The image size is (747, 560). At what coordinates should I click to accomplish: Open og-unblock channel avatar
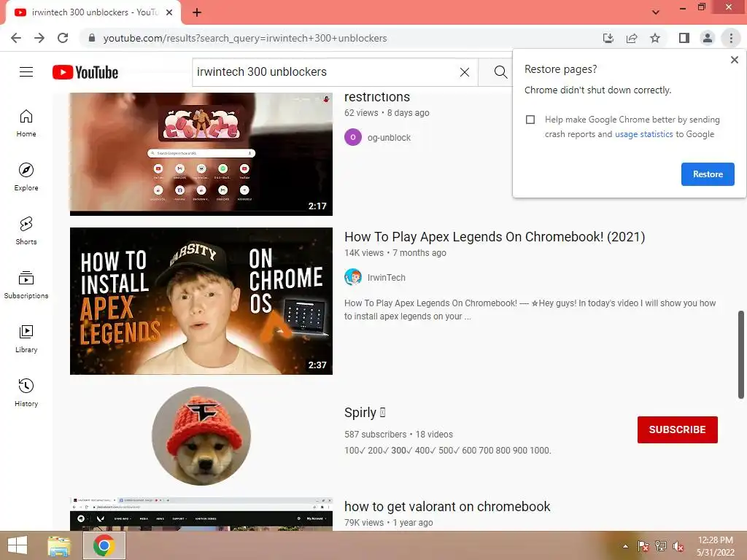point(353,137)
